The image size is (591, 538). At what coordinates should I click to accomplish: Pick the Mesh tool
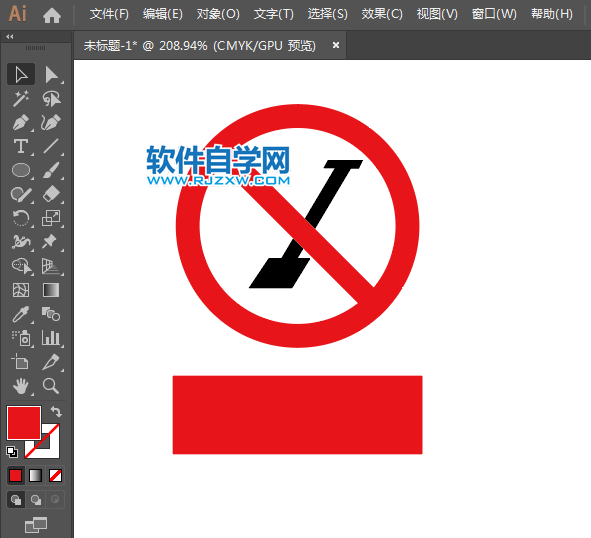coord(21,290)
